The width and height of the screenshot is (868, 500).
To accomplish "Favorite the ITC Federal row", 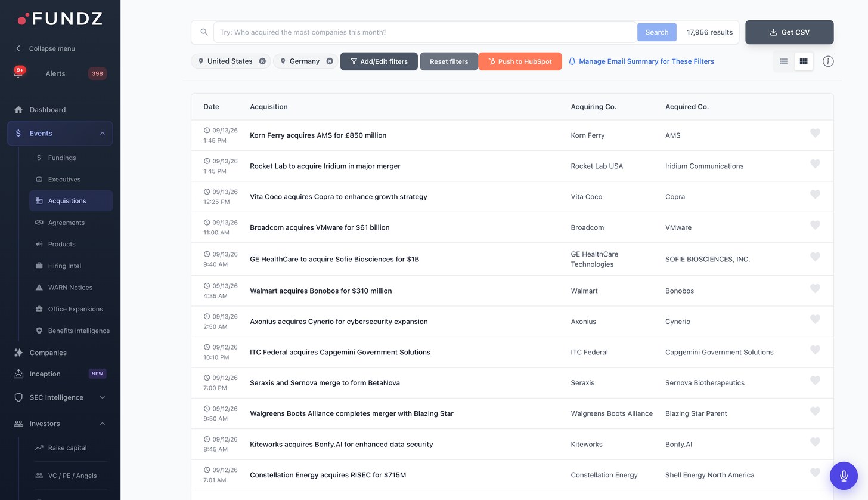I will [815, 350].
